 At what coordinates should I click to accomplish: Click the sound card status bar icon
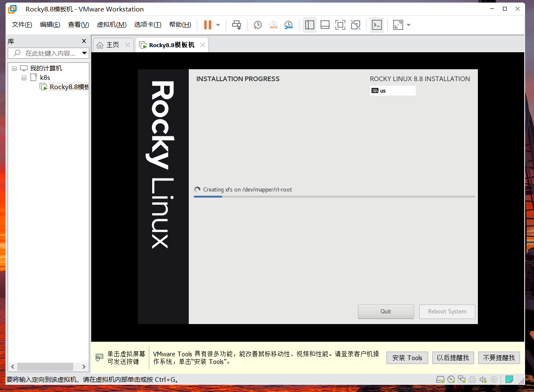(483, 379)
